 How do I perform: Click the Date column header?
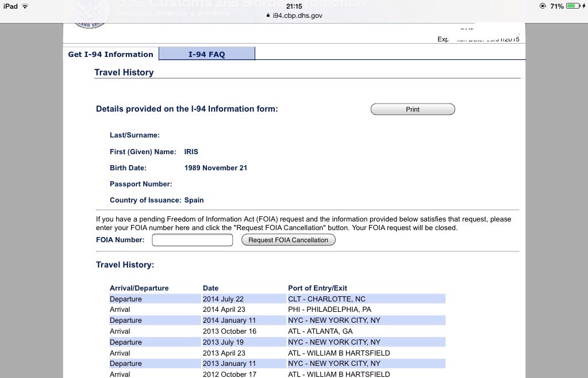(x=210, y=288)
